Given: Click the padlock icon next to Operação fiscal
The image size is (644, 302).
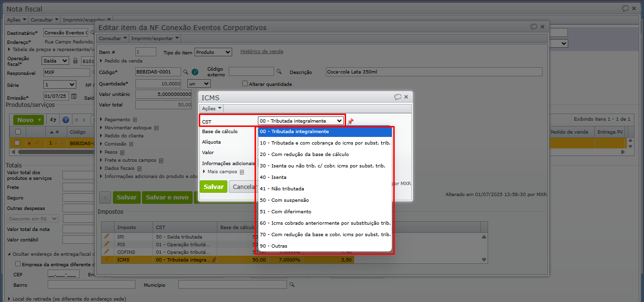Looking at the screenshot, I should pos(74,61).
